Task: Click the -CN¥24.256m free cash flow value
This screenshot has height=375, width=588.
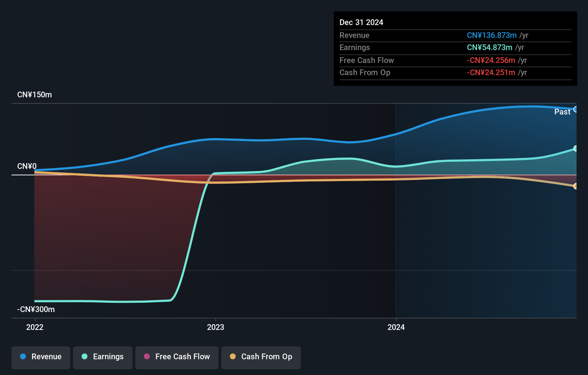Action: [491, 60]
